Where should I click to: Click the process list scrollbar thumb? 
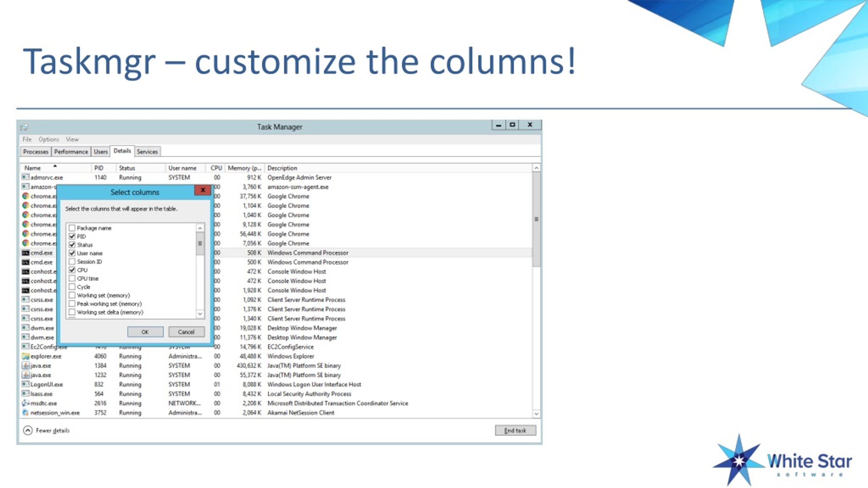point(536,219)
